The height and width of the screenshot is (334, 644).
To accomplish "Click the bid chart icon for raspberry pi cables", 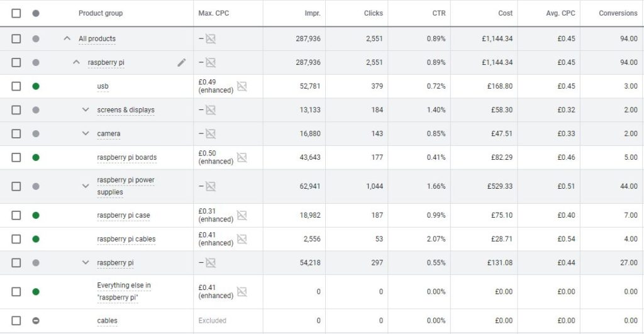I will point(241,239).
